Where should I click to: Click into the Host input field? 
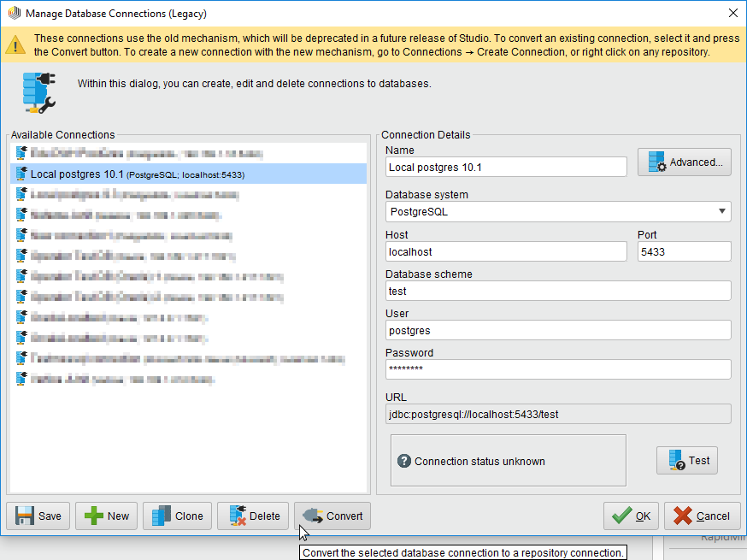506,251
